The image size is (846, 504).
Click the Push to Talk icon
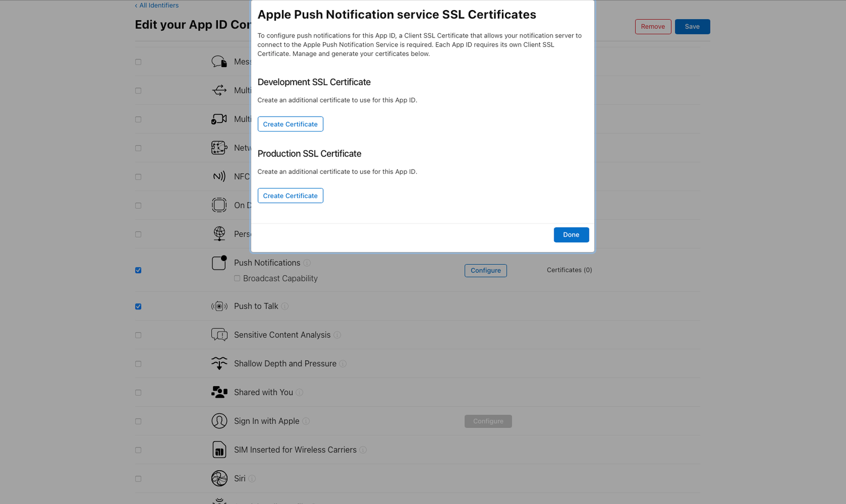coord(219,306)
